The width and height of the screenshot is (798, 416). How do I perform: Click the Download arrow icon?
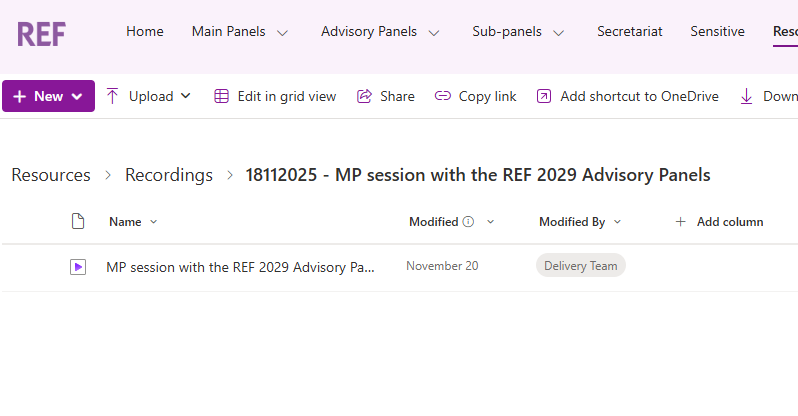click(x=746, y=96)
